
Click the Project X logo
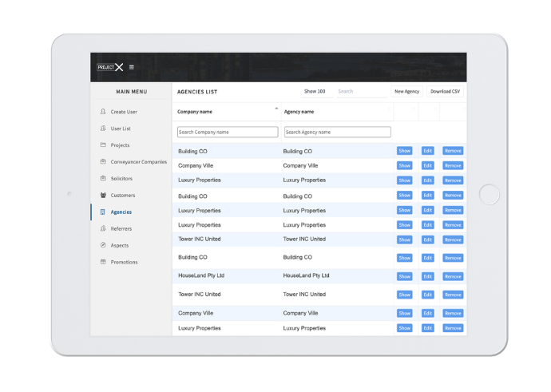coord(110,67)
